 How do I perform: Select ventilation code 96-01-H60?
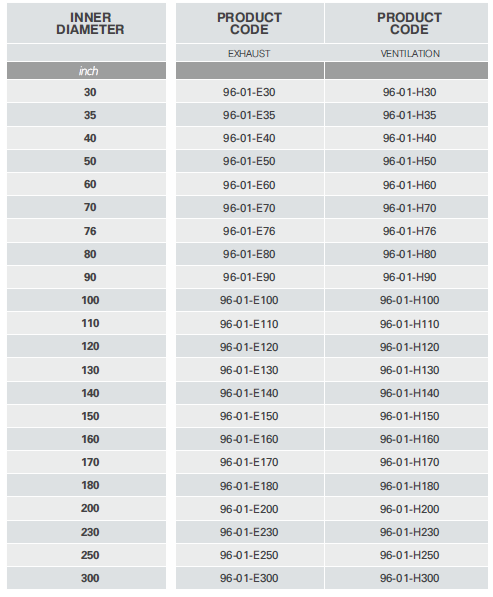[x=410, y=185]
